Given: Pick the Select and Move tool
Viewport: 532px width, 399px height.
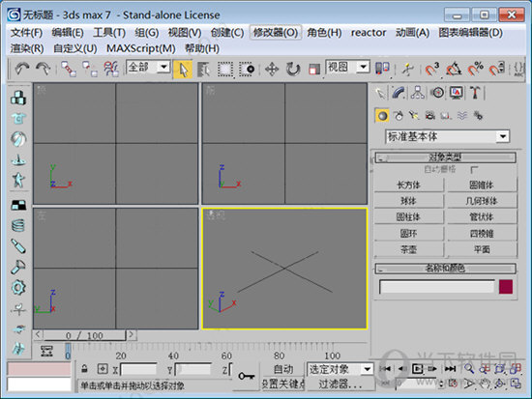Looking at the screenshot, I should tap(272, 70).
